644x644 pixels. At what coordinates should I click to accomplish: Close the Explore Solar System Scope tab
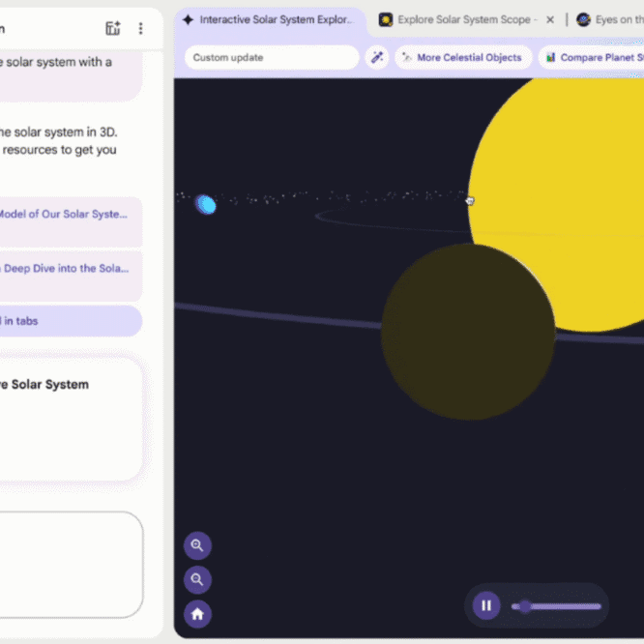(x=550, y=19)
